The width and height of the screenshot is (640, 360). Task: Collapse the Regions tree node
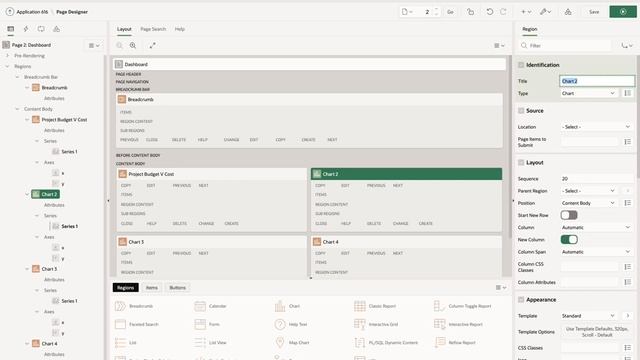(7, 66)
